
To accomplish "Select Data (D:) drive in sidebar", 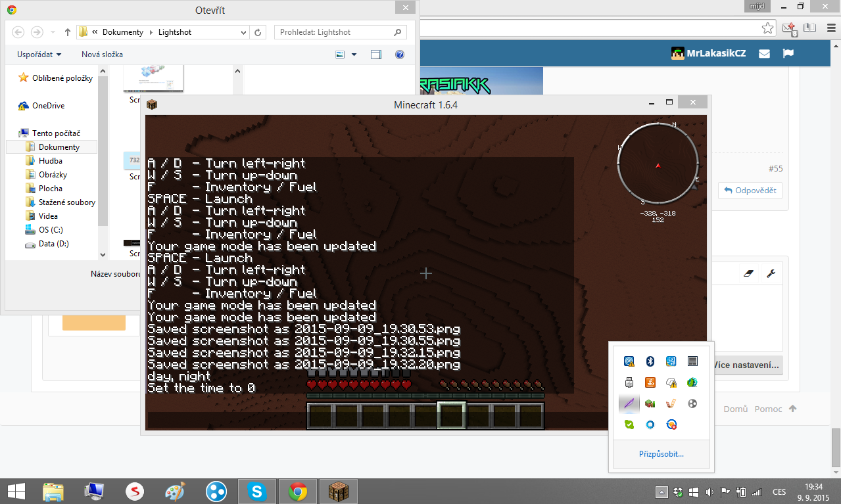I will coord(53,244).
